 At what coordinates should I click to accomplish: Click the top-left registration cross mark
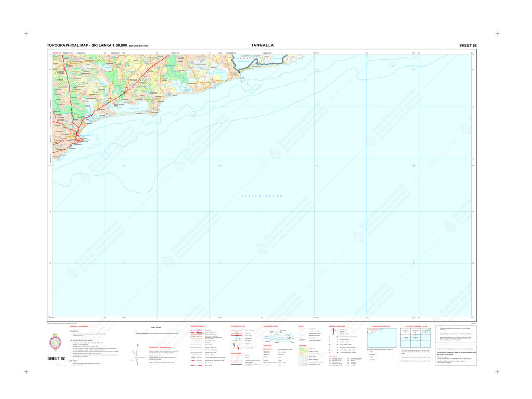click(x=26, y=33)
